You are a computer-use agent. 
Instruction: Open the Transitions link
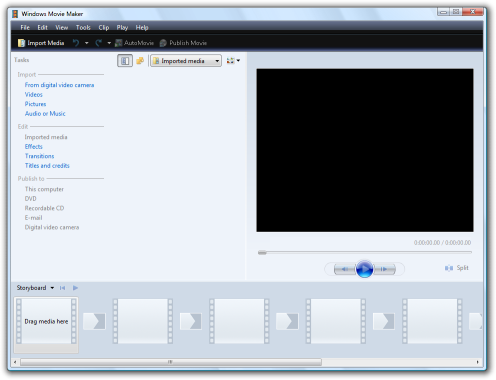pyautogui.click(x=39, y=156)
